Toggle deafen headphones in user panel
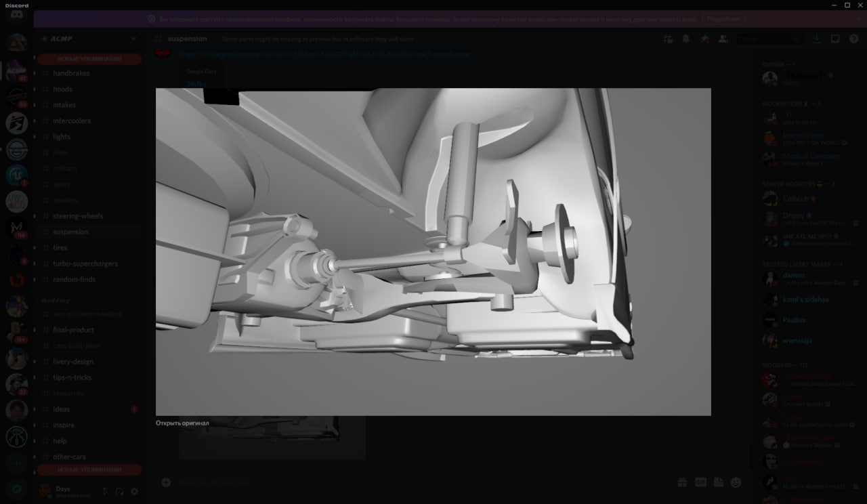 tap(119, 491)
